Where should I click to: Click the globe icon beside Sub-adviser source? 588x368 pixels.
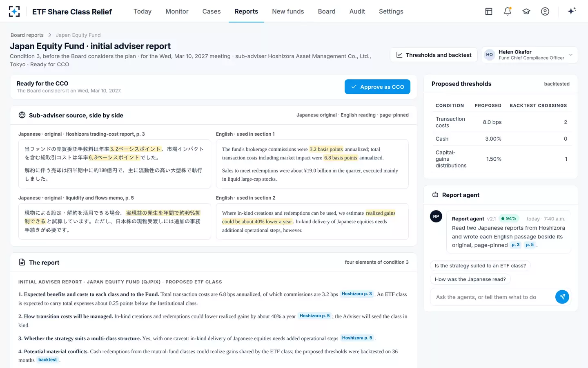(x=22, y=115)
